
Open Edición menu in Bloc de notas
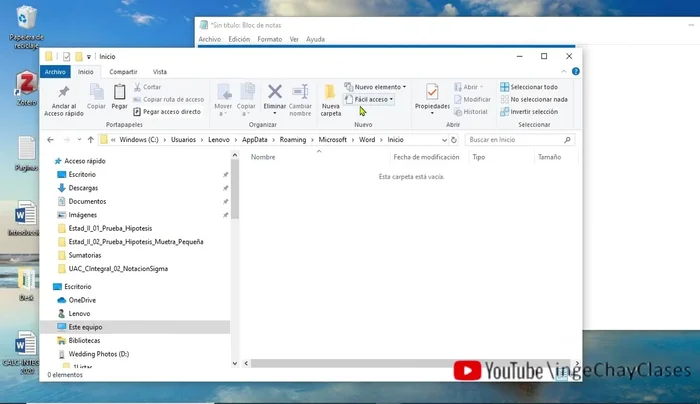click(239, 39)
